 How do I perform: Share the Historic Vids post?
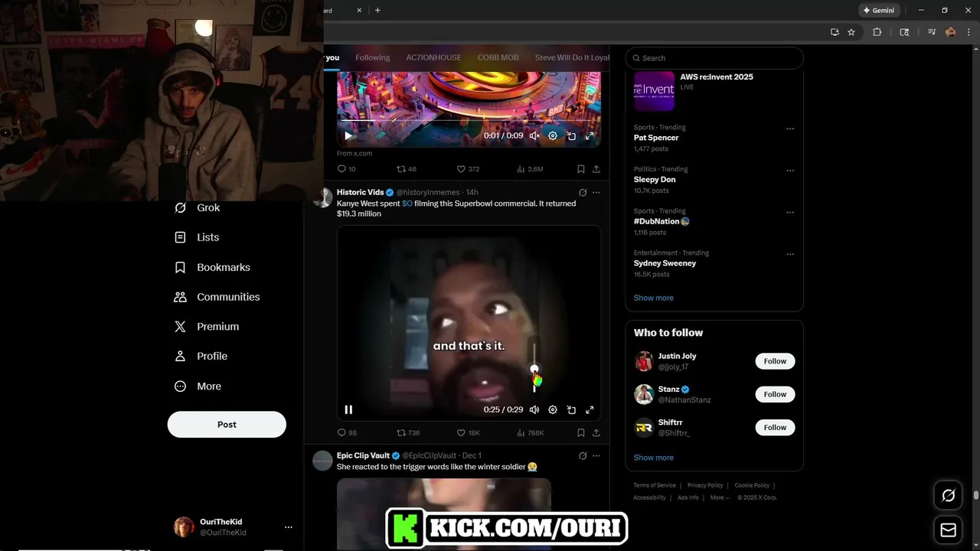coord(596,432)
